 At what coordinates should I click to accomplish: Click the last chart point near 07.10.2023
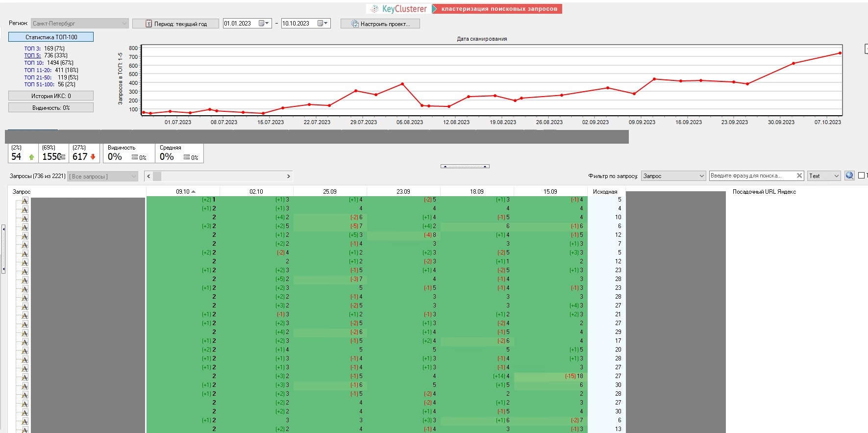pos(840,53)
